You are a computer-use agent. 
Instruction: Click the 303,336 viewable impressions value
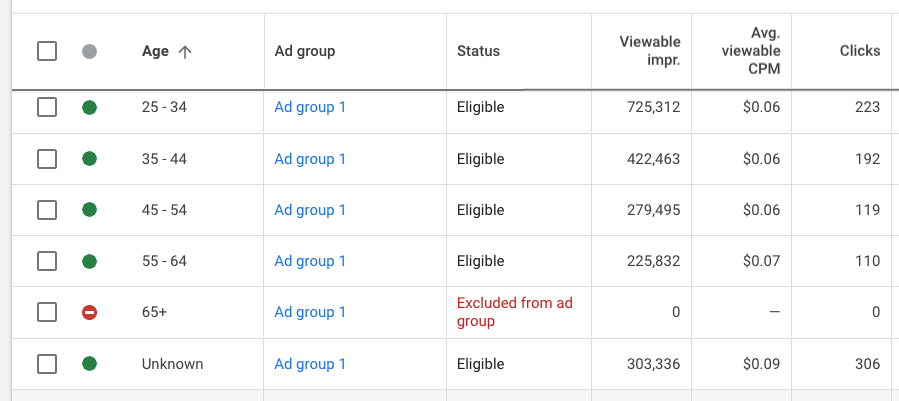pyautogui.click(x=654, y=364)
